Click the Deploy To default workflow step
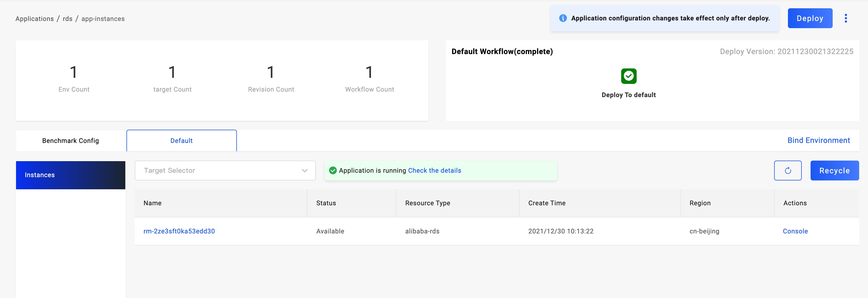This screenshot has width=868, height=298. click(x=628, y=95)
